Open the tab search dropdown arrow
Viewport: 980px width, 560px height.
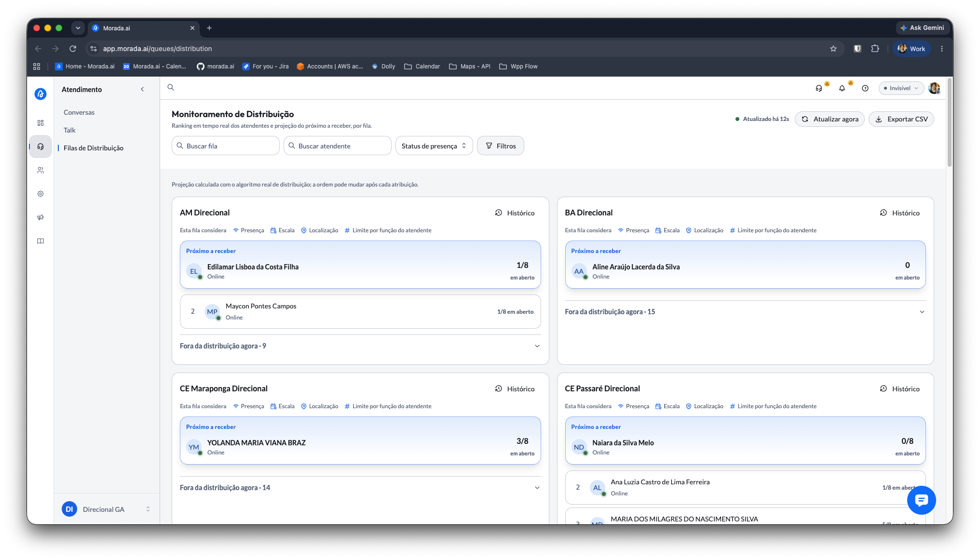78,28
